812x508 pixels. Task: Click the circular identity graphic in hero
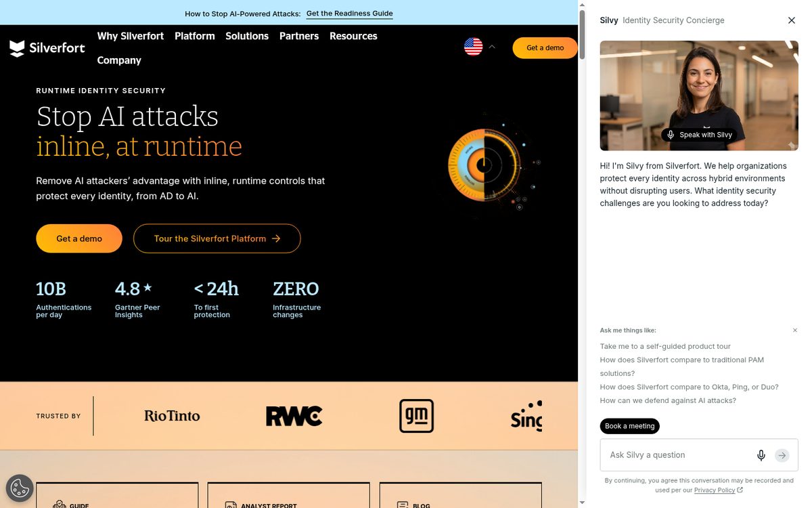tap(484, 165)
